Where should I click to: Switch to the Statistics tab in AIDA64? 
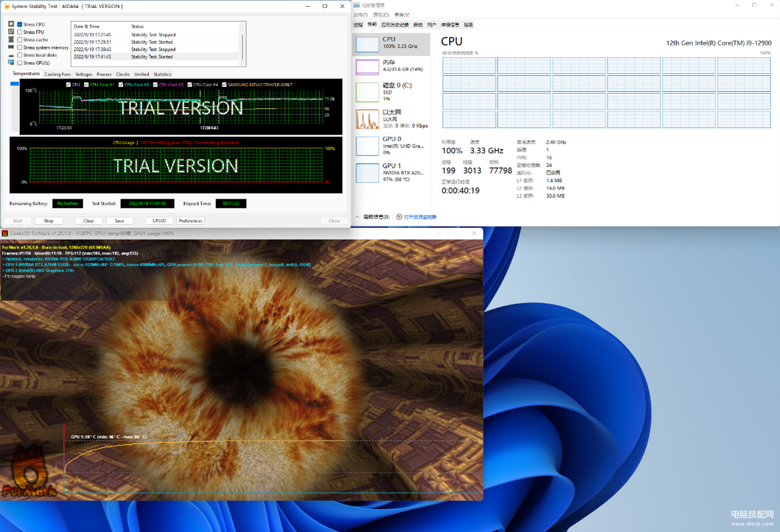pos(162,74)
